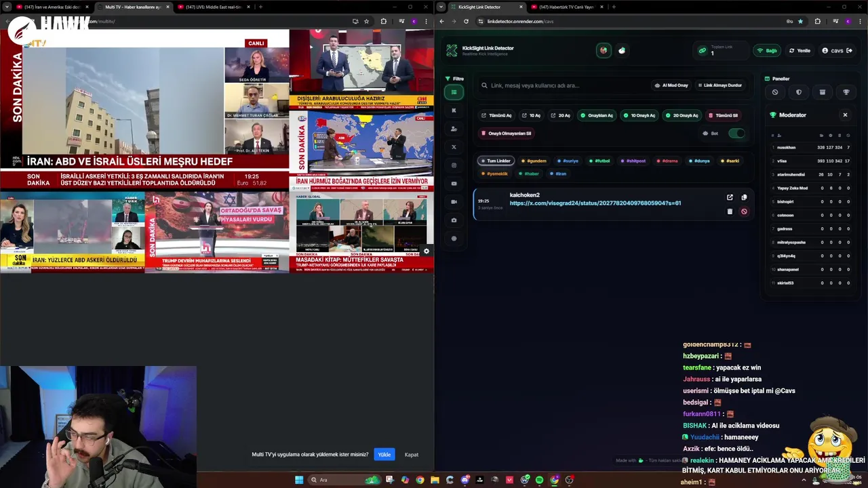The image size is (868, 488).
Task: Click the logout arrow next to cavs
Action: [x=849, y=50]
